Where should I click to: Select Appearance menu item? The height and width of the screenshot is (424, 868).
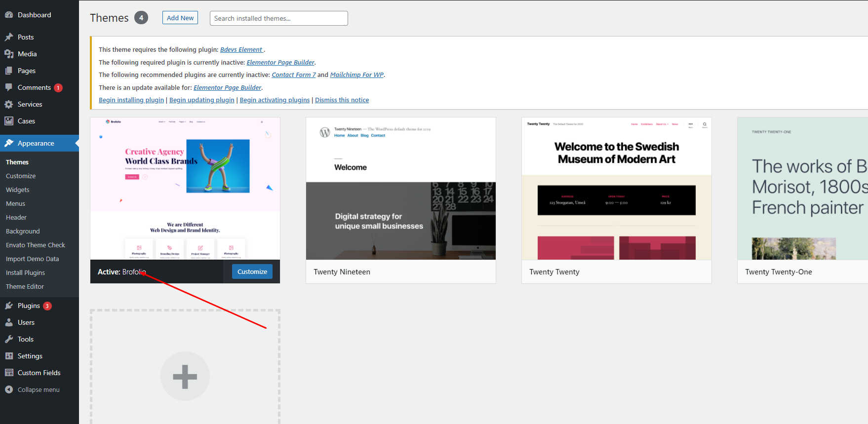[x=39, y=143]
